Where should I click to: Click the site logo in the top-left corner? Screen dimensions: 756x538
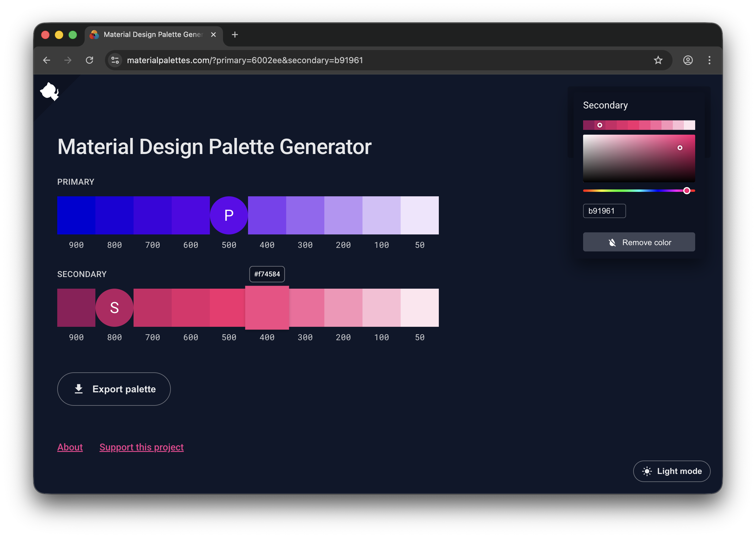50,92
